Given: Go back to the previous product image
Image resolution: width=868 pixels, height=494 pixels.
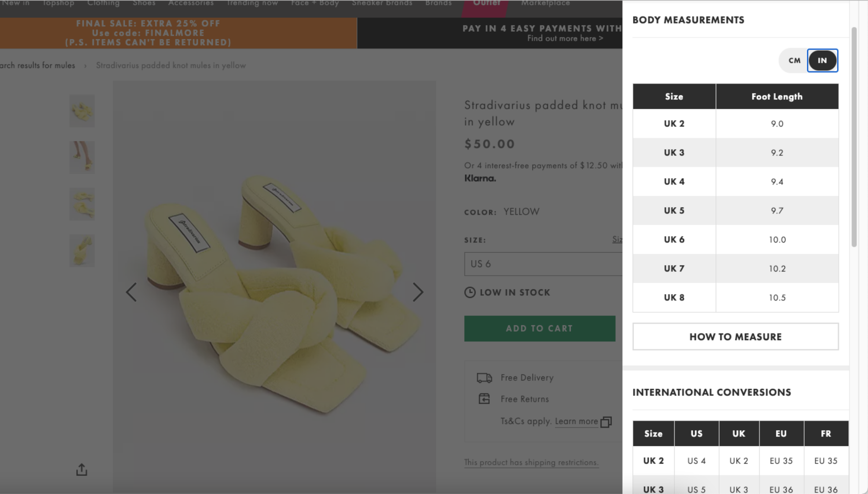Looking at the screenshot, I should [x=131, y=291].
